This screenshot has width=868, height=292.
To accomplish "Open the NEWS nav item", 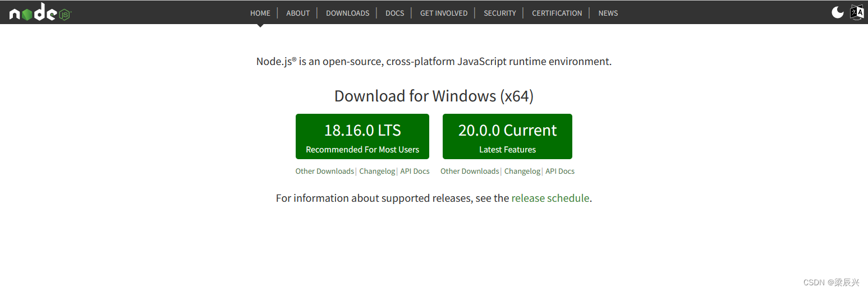I will click(608, 13).
